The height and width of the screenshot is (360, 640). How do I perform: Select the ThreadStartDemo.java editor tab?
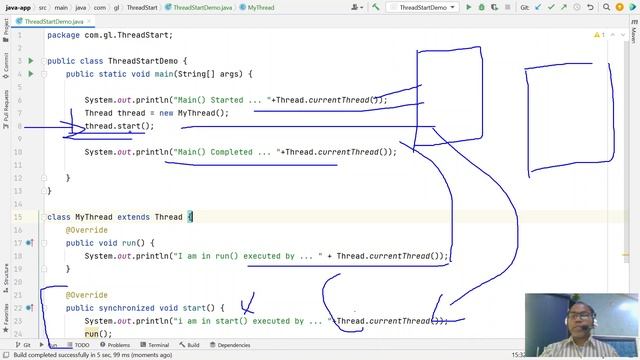(53, 21)
